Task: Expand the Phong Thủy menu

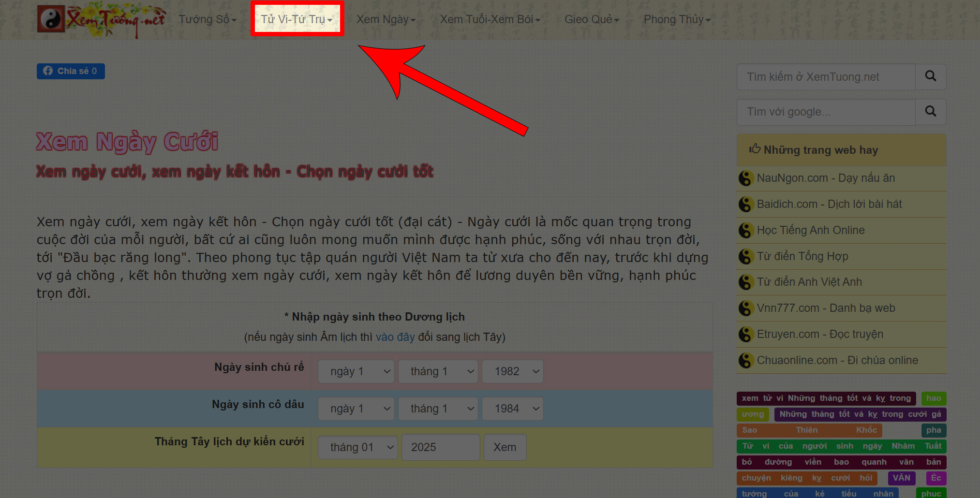Action: (677, 19)
